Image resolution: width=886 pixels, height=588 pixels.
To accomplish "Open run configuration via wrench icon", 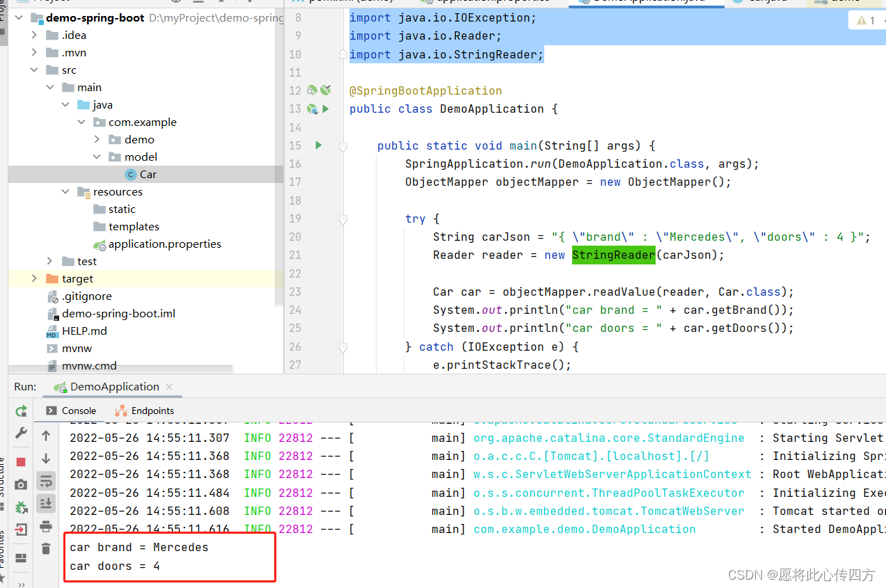I will pos(21,433).
